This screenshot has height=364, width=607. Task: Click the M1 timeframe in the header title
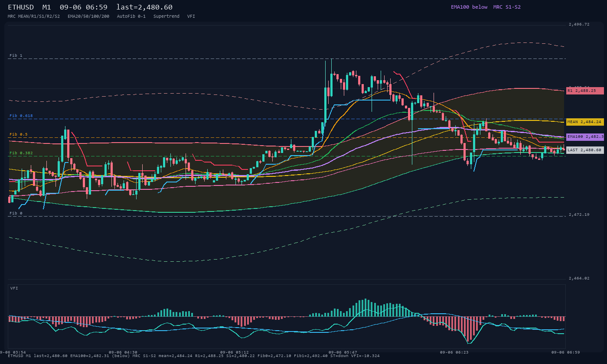click(x=47, y=7)
